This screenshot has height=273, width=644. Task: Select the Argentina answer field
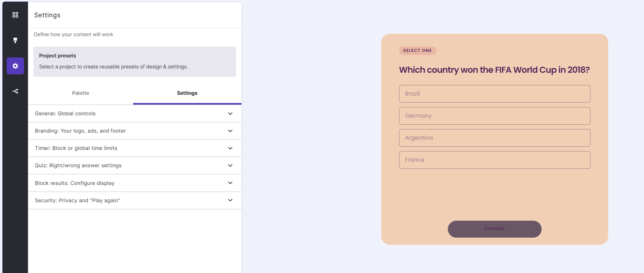tap(494, 138)
